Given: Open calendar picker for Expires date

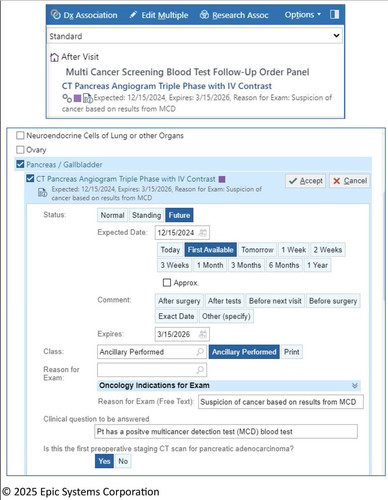Looking at the screenshot, I should coord(203,334).
